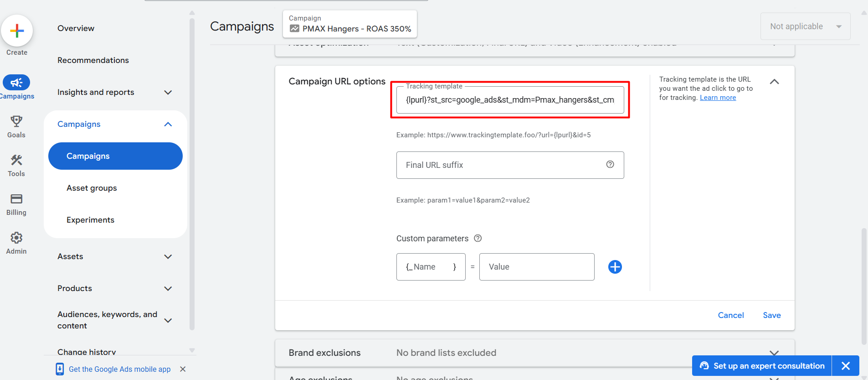Expand the Products section
The image size is (868, 380).
coord(168,288)
